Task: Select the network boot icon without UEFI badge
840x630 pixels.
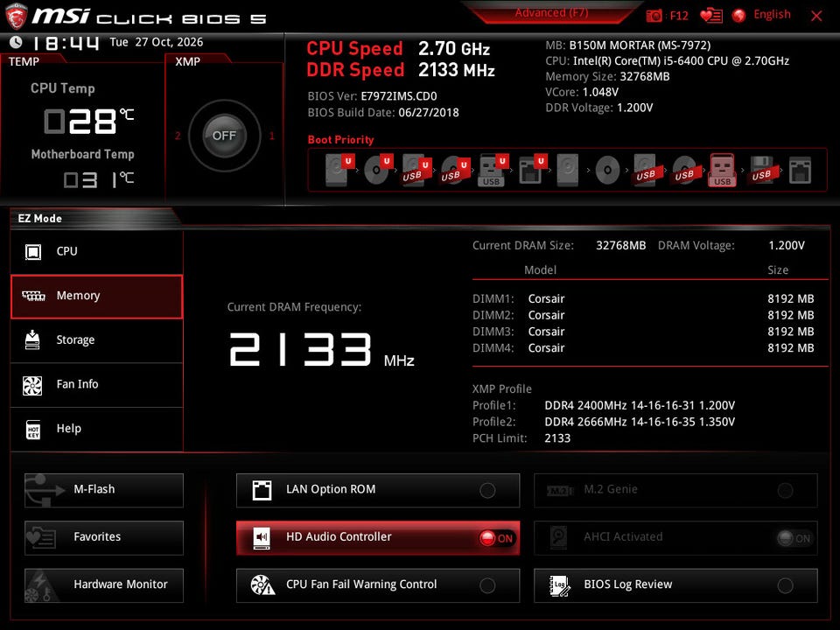Action: coord(800,169)
